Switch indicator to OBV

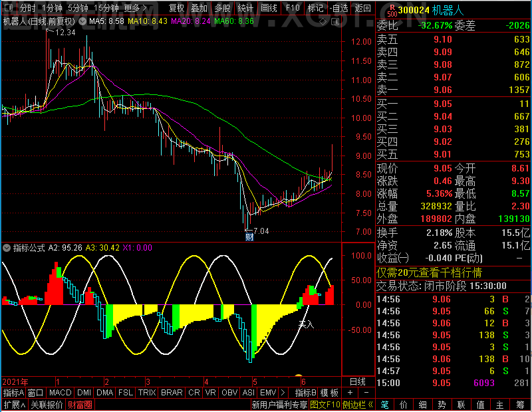pyautogui.click(x=229, y=393)
